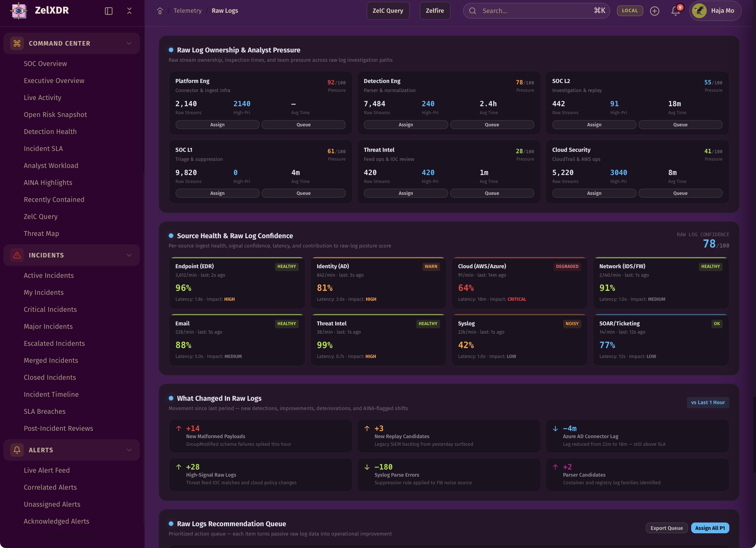Collapse the Command Center chevron
Viewport: 756px width, 548px height.
[129, 43]
